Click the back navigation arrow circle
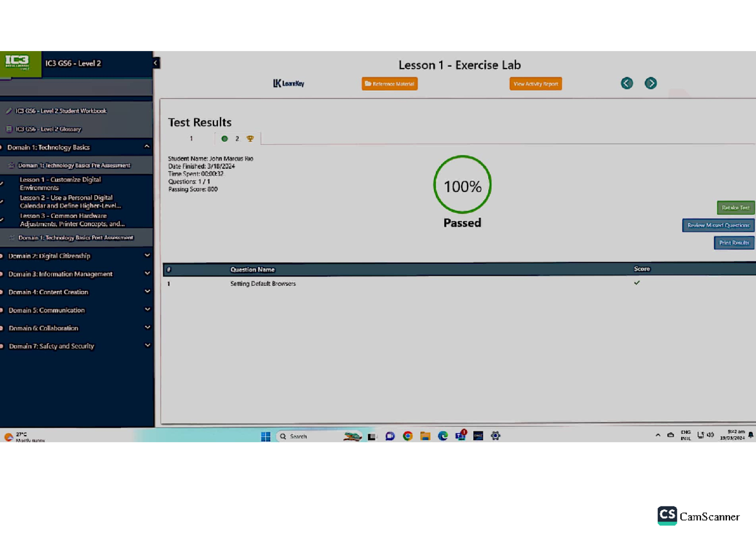The height and width of the screenshot is (534, 756). [626, 82]
